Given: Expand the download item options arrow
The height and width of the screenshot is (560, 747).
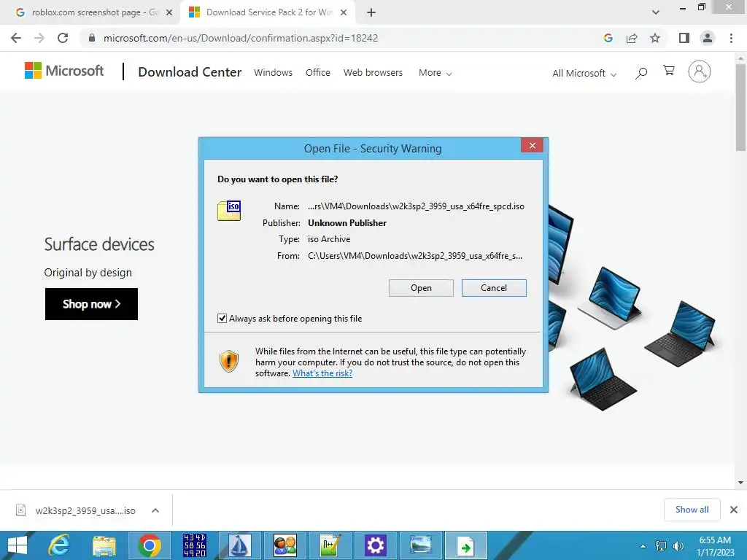Looking at the screenshot, I should click(155, 510).
